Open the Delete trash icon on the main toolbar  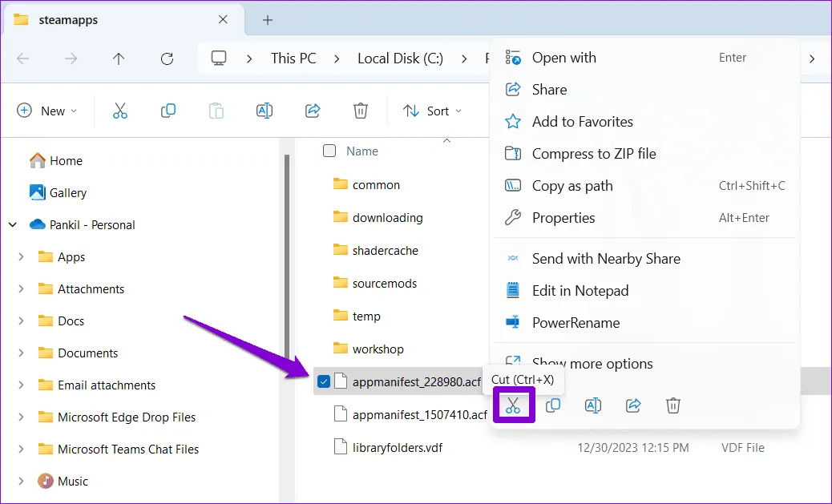click(361, 111)
